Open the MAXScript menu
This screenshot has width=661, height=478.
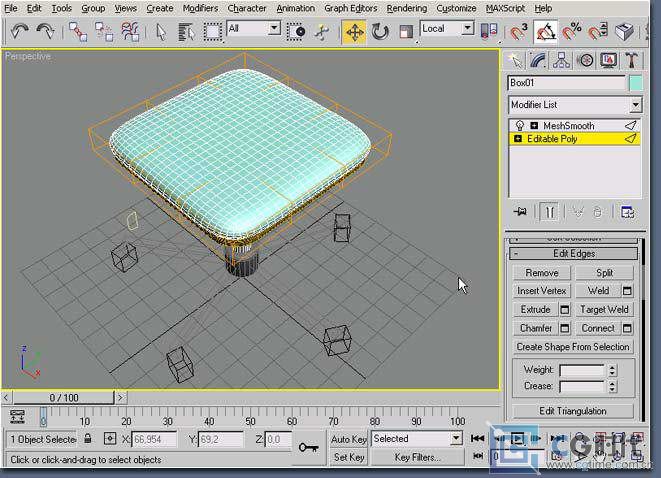tap(505, 8)
